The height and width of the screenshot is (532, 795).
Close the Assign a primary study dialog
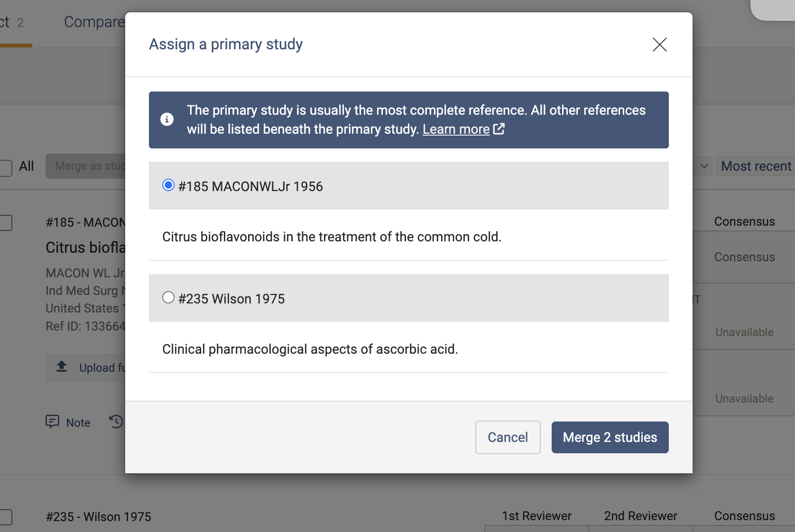659,45
